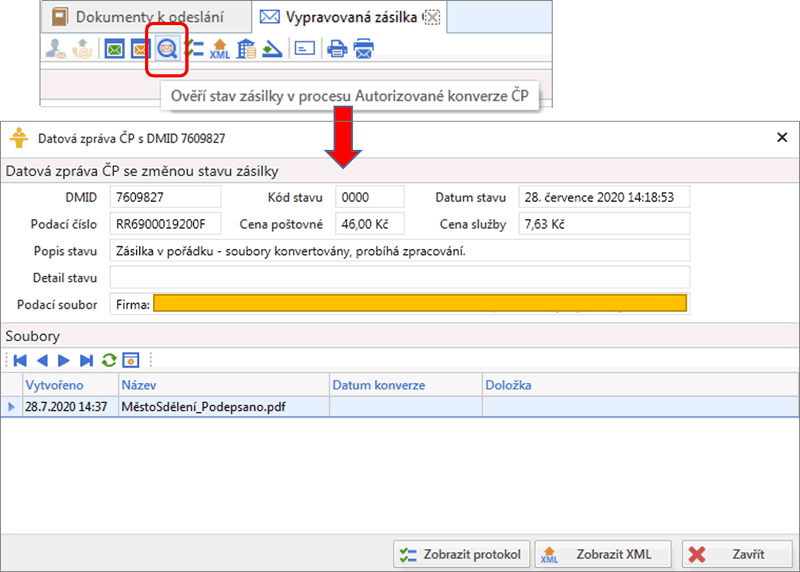Image resolution: width=800 pixels, height=572 pixels.
Task: Sort files by Název column header
Action: coord(222,385)
